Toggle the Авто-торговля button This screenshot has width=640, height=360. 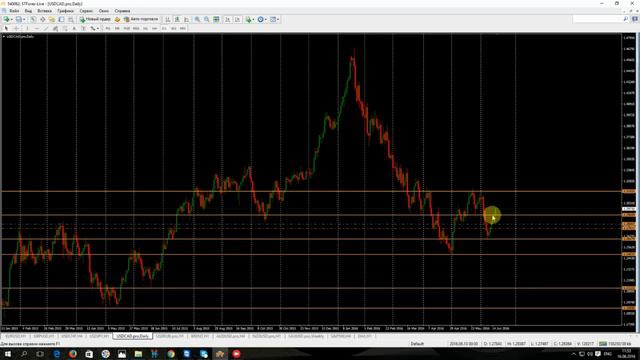click(x=141, y=19)
